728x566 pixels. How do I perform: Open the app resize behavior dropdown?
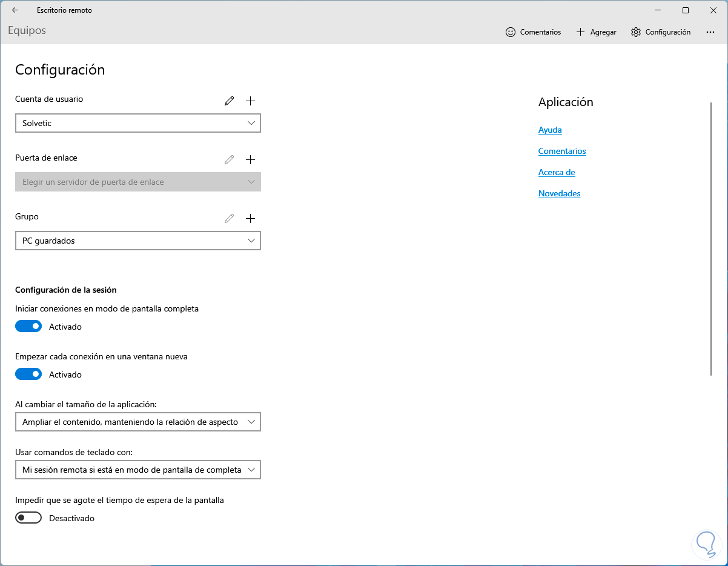pos(138,422)
